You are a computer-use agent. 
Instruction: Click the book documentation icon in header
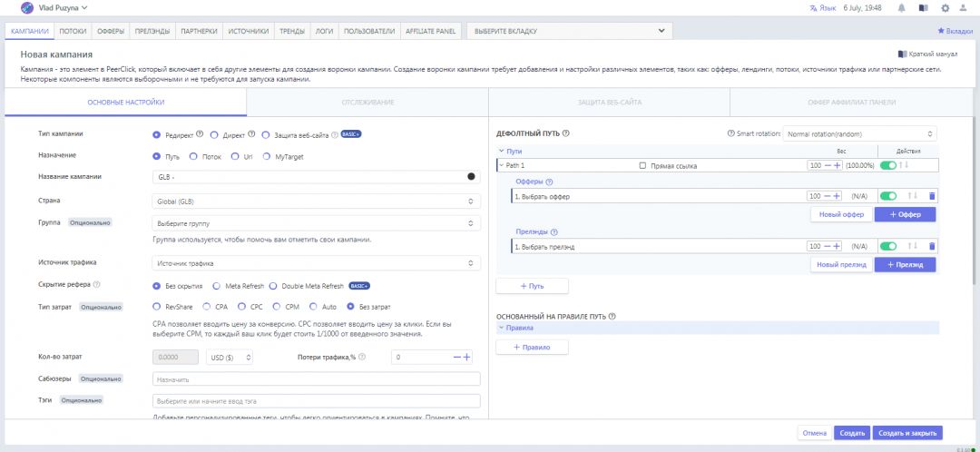(923, 8)
